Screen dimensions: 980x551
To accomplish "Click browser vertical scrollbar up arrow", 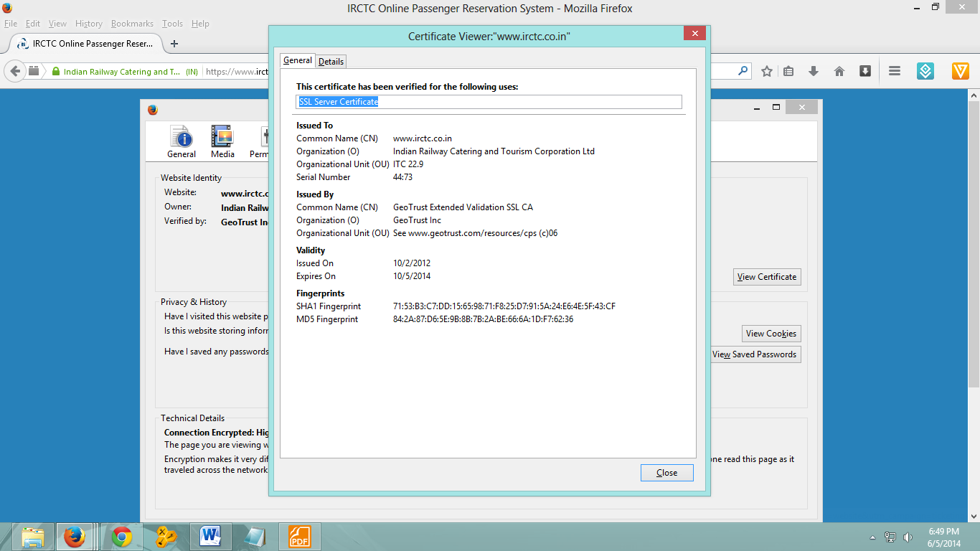I will click(x=974, y=95).
